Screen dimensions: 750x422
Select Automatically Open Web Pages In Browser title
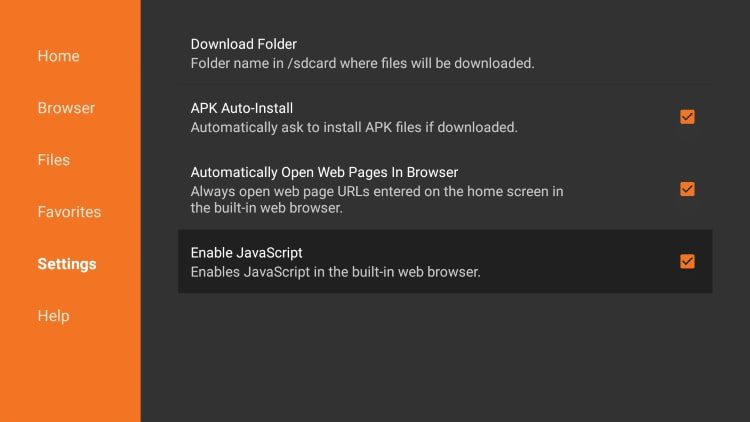(324, 172)
